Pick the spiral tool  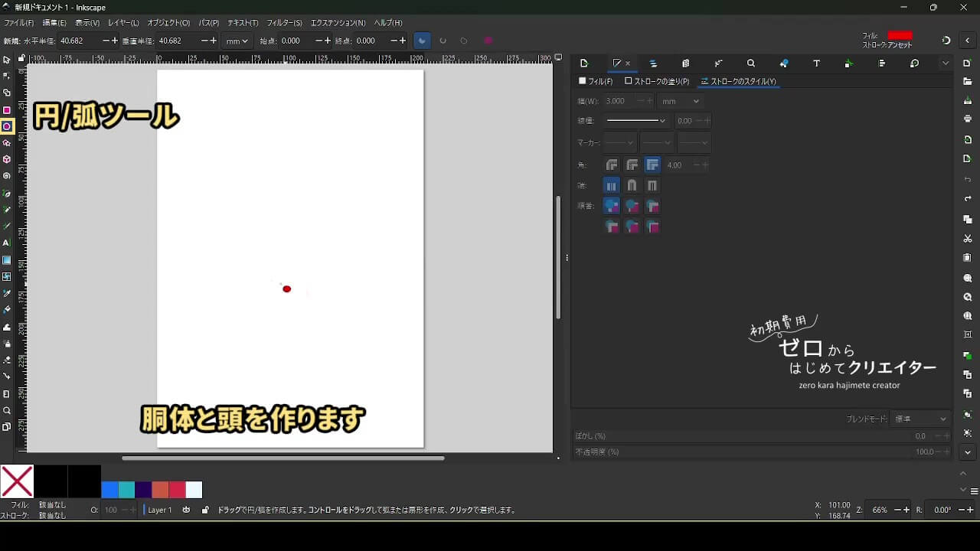[7, 176]
